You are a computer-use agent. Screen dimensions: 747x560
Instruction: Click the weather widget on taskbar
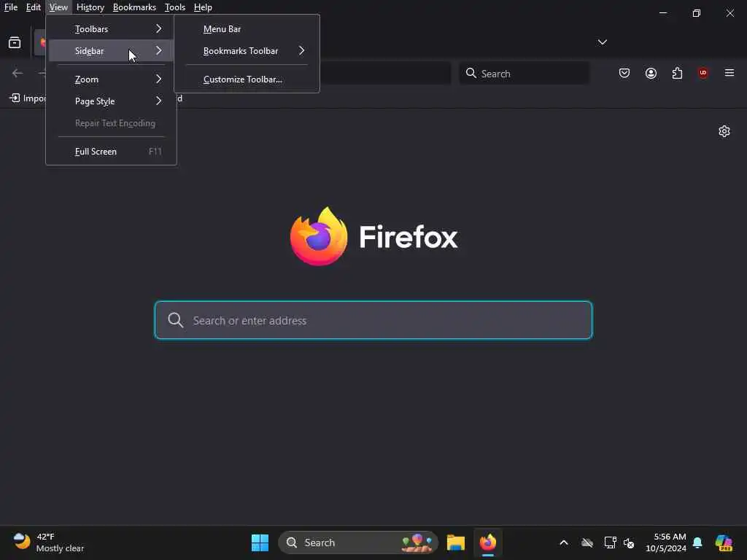tap(48, 542)
